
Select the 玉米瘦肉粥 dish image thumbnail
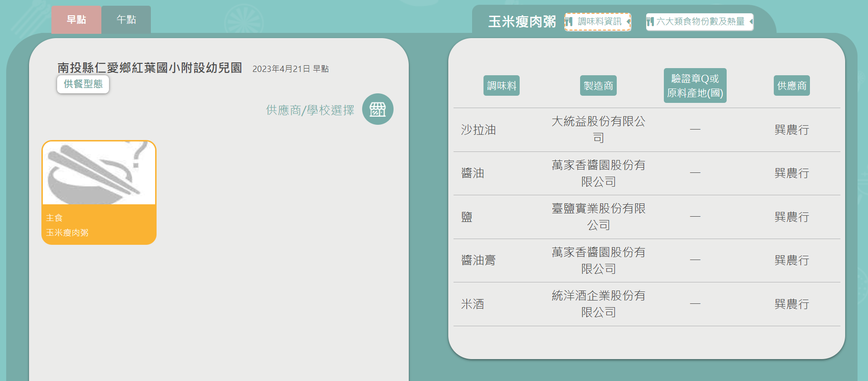tap(99, 173)
